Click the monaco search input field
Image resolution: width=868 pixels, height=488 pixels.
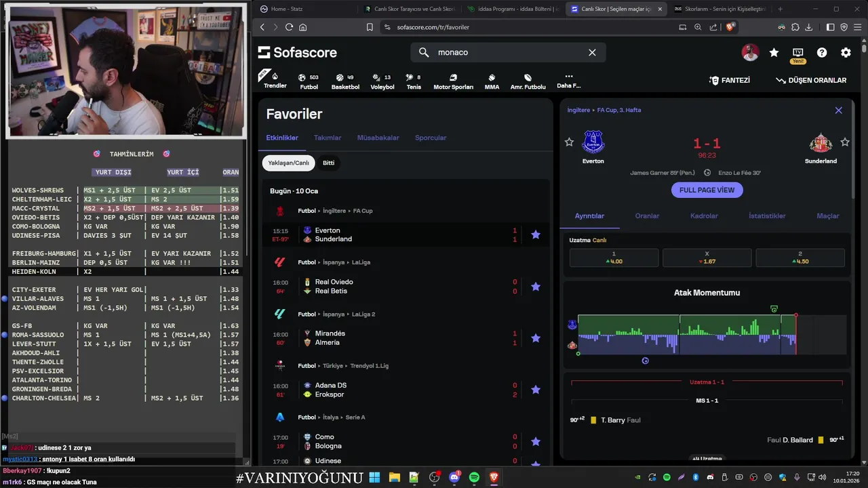508,52
